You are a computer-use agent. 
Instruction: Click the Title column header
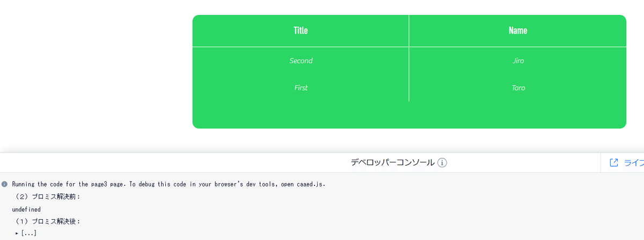click(x=301, y=31)
